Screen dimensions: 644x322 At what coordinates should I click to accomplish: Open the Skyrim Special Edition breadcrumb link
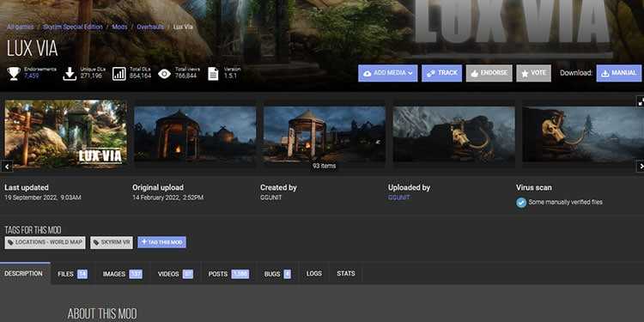[x=73, y=27]
